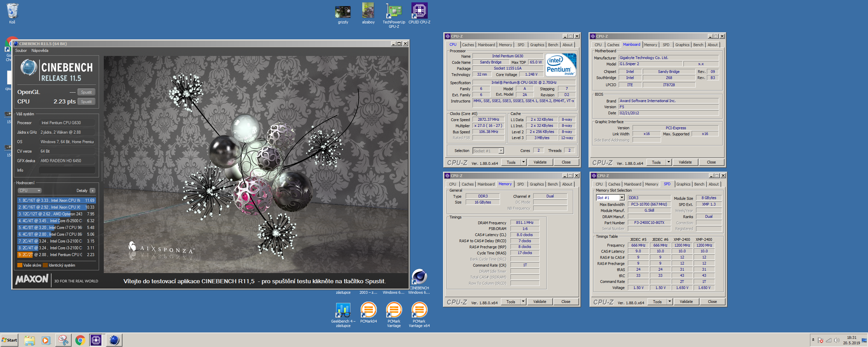
Task: Open the alzaboy desktop icon
Action: (368, 13)
